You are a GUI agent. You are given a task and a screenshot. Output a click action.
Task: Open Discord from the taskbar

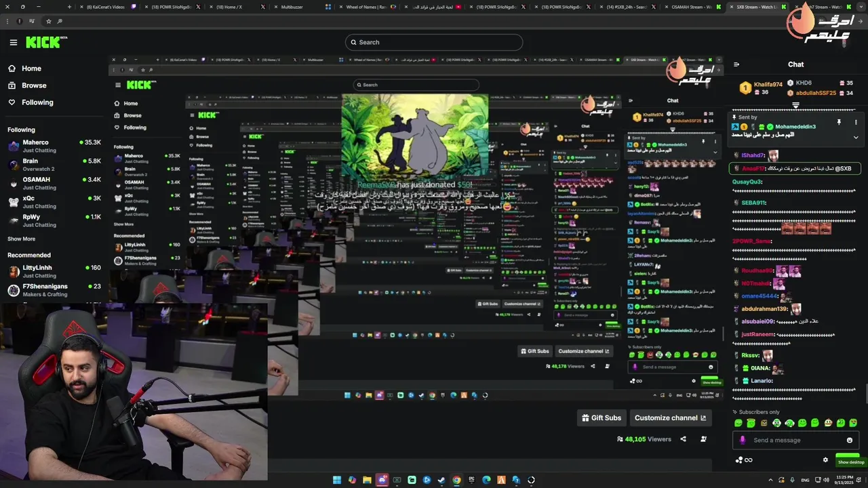click(382, 480)
